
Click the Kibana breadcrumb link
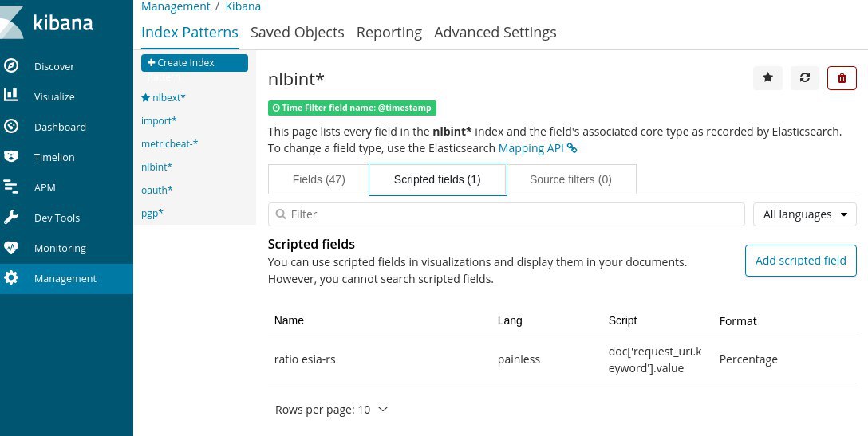pyautogui.click(x=243, y=6)
